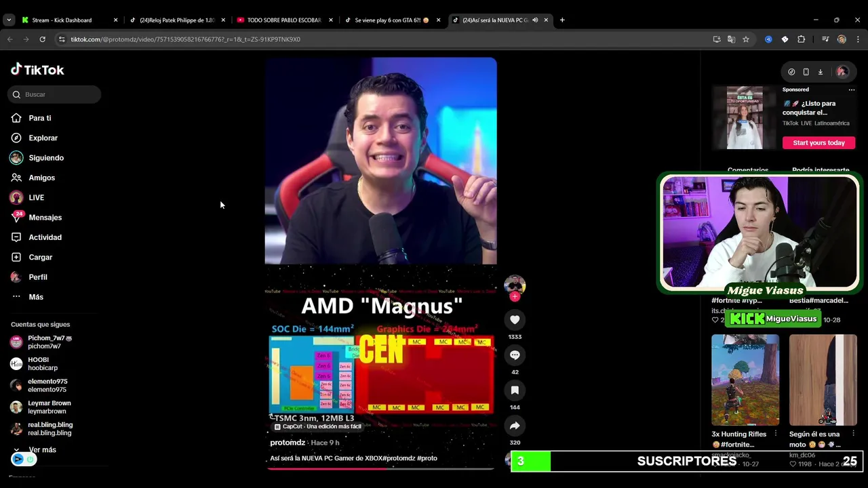Click the blue arrow on floating widget
The height and width of the screenshot is (488, 868).
tap(18, 460)
